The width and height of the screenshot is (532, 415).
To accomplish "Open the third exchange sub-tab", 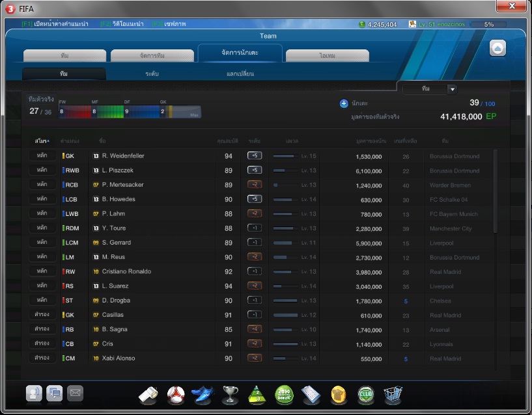I will click(x=240, y=74).
